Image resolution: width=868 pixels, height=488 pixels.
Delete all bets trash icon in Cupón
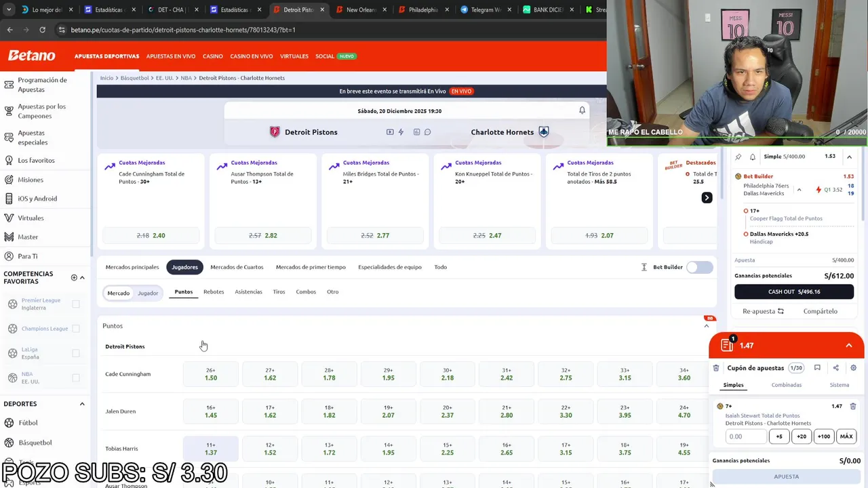point(716,368)
